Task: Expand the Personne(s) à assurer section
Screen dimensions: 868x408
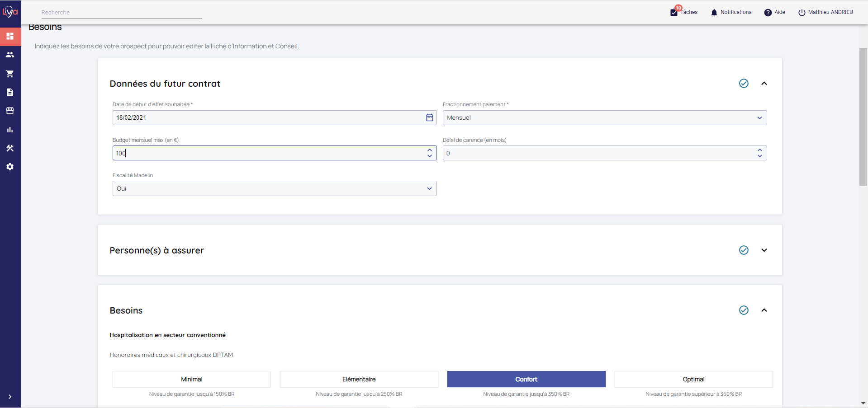Action: [764, 250]
